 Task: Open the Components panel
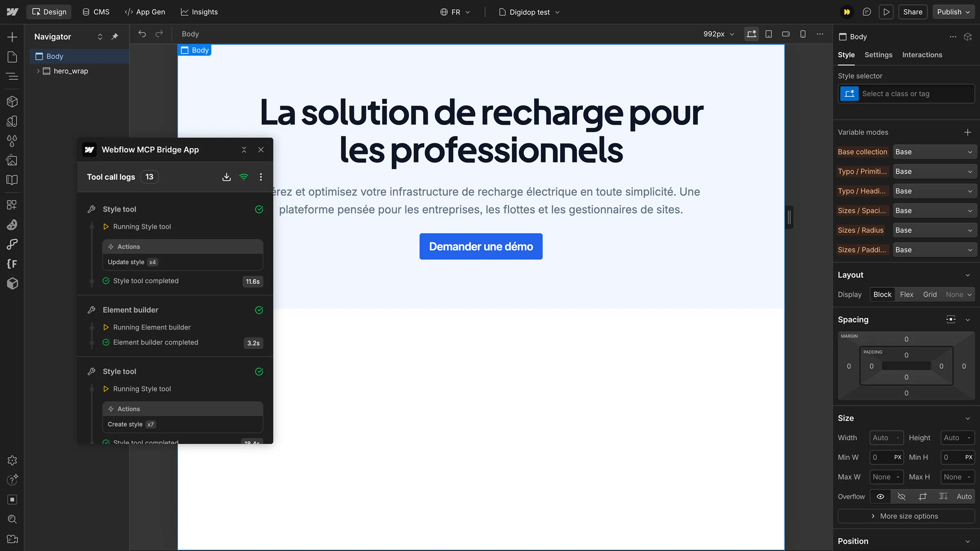(12, 101)
